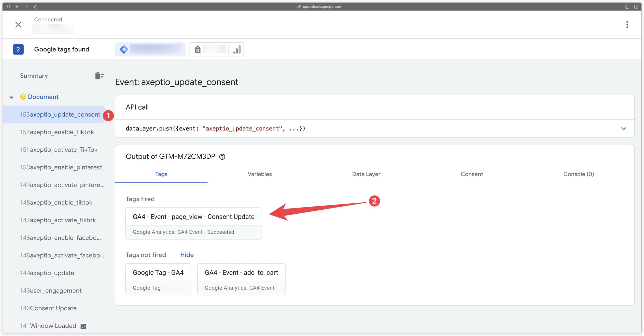Select event 146 axeptio_enable_facebo...

tap(60, 238)
